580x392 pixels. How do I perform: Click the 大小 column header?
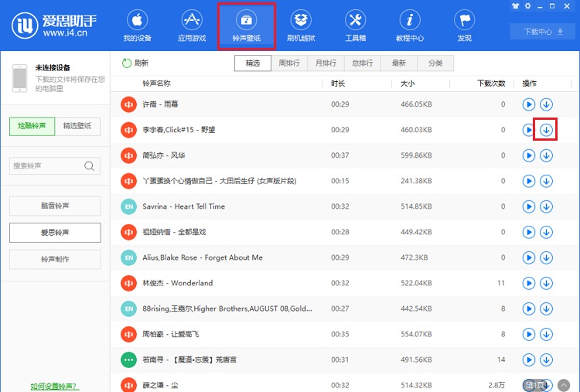[408, 84]
